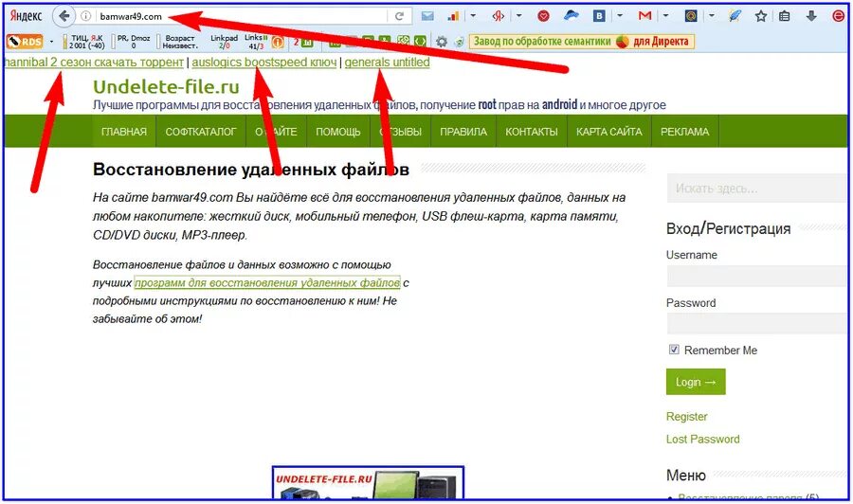The height and width of the screenshot is (504, 853).
Task: Click the 'PR, Dmoz 0' indicator
Action: pyautogui.click(x=132, y=42)
